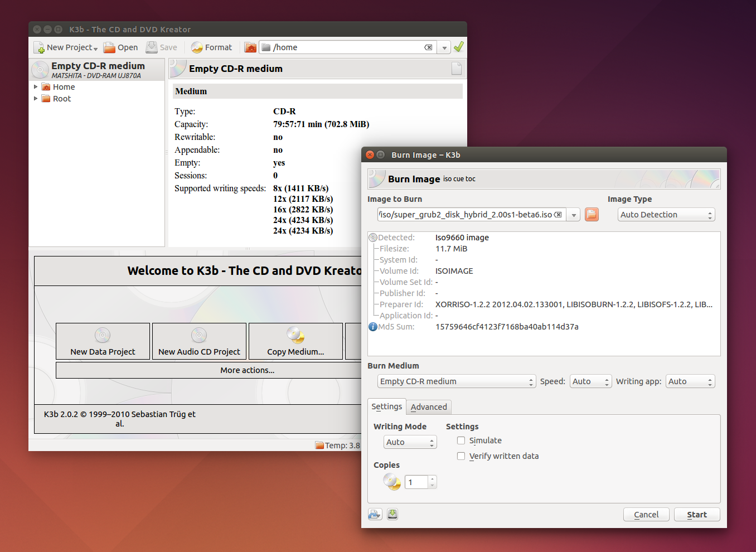Image resolution: width=756 pixels, height=552 pixels.
Task: Click the Copy Medium discs icon
Action: (295, 335)
